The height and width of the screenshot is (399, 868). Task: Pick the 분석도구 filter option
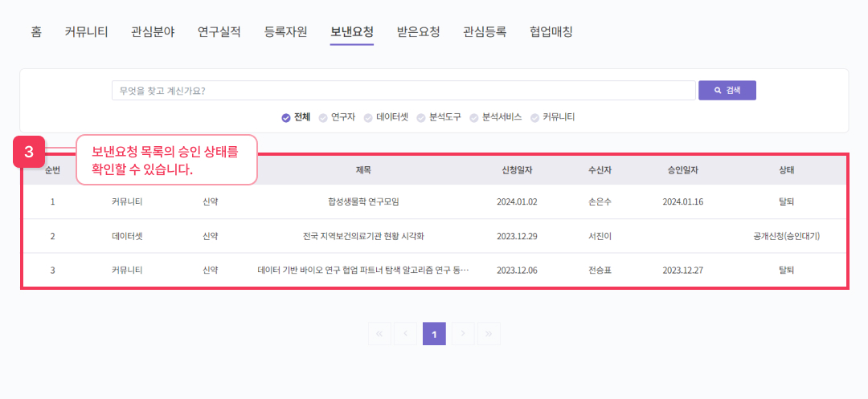439,117
